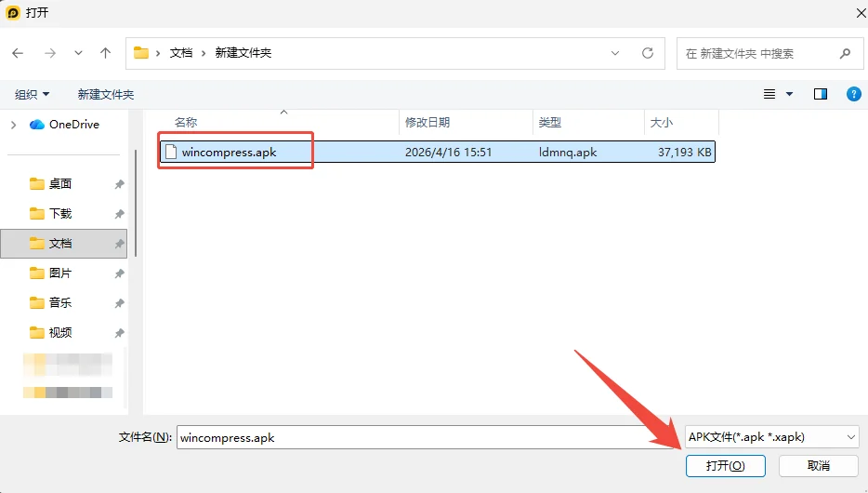
Task: Click the ldmnq.apk type cell
Action: coord(568,153)
